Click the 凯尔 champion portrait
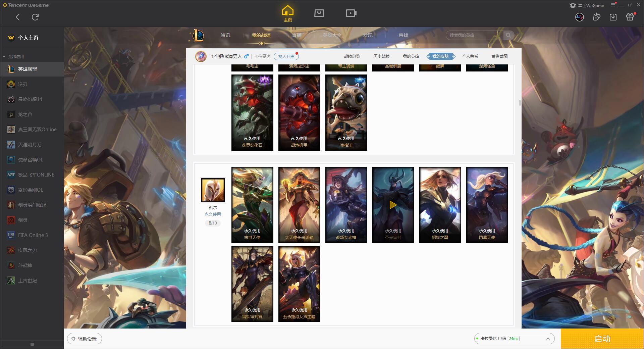This screenshot has width=644, height=349. tap(213, 190)
